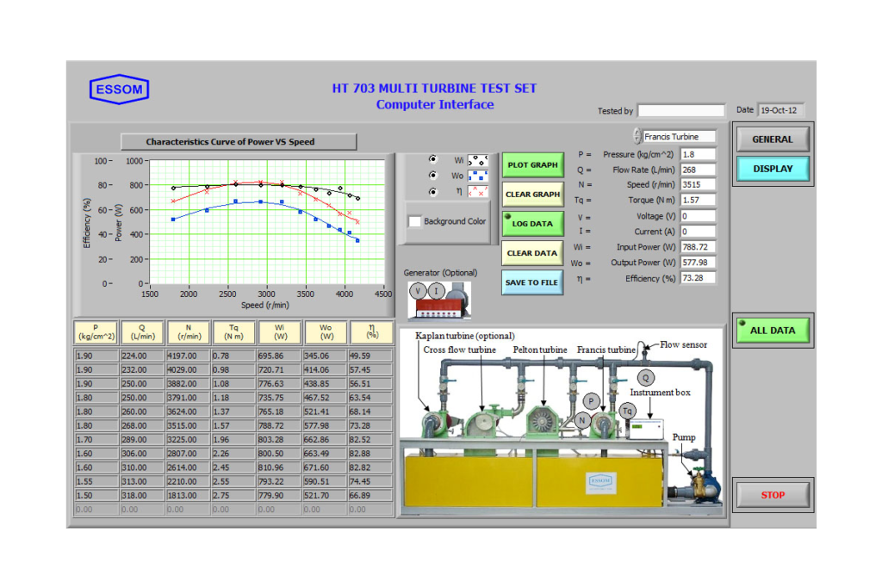The width and height of the screenshot is (882, 588).
Task: Switch to the GENERAL tab
Action: (772, 139)
